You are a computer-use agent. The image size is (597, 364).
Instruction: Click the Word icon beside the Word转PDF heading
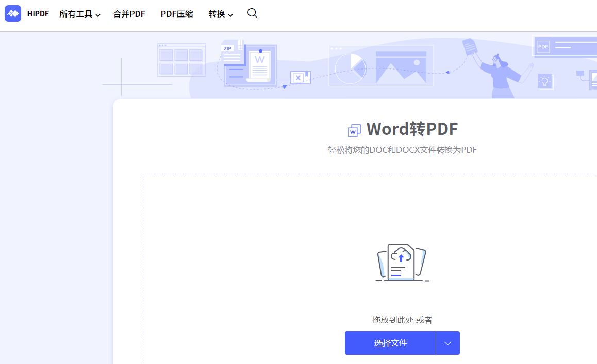point(353,130)
